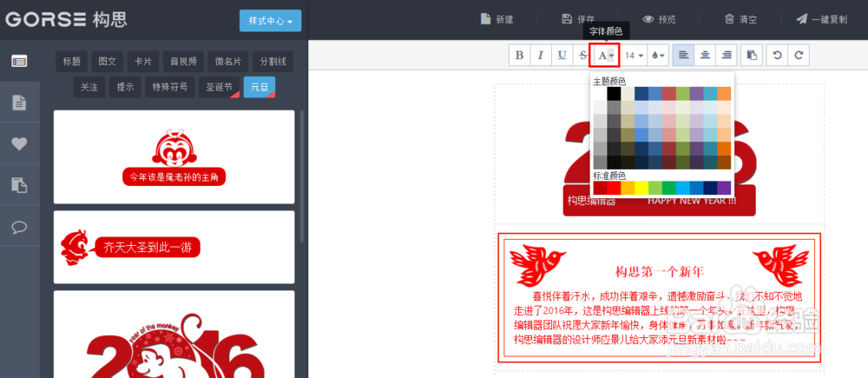
Task: Click the 一键复制 one-click copy button
Action: tap(821, 19)
